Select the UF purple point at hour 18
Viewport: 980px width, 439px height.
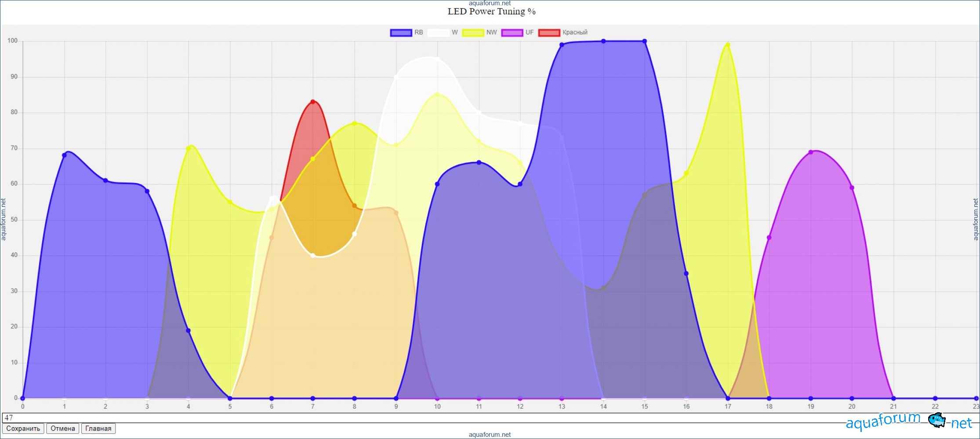(769, 237)
